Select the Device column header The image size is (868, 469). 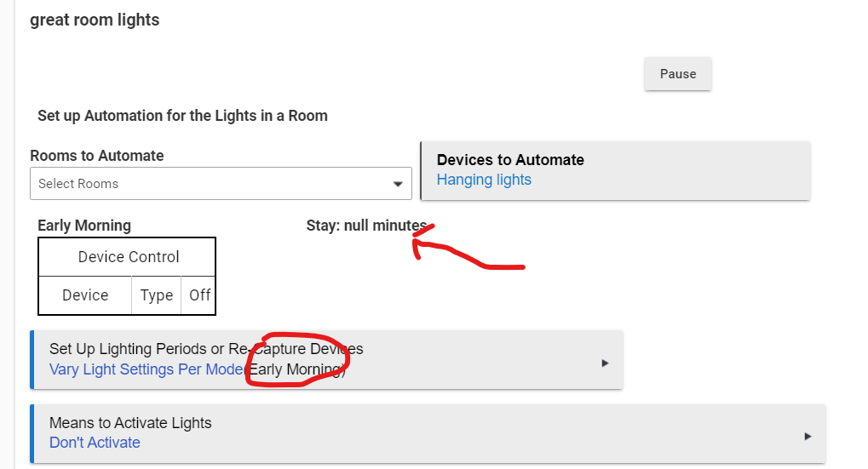85,295
